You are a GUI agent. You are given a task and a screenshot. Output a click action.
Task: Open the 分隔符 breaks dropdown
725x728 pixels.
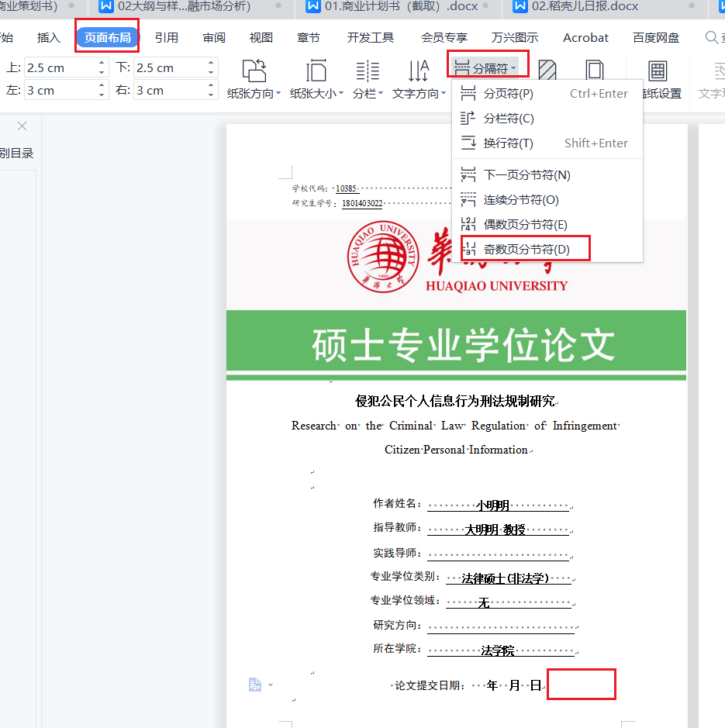point(489,68)
